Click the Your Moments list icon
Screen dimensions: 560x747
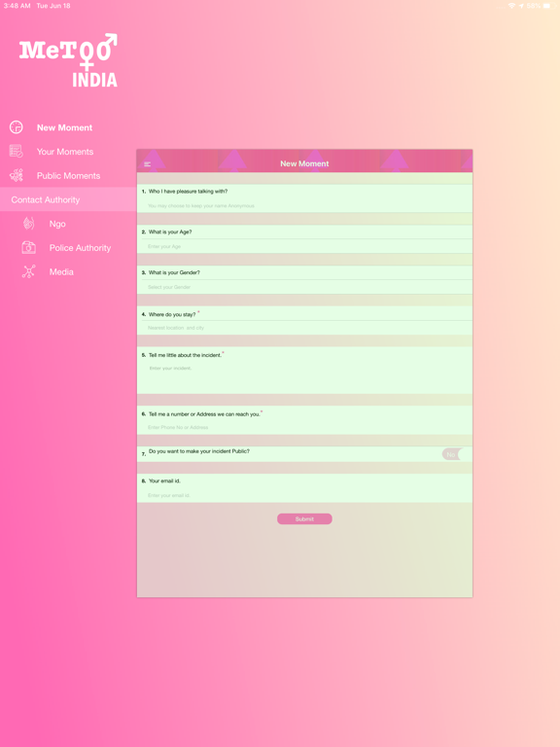point(17,151)
